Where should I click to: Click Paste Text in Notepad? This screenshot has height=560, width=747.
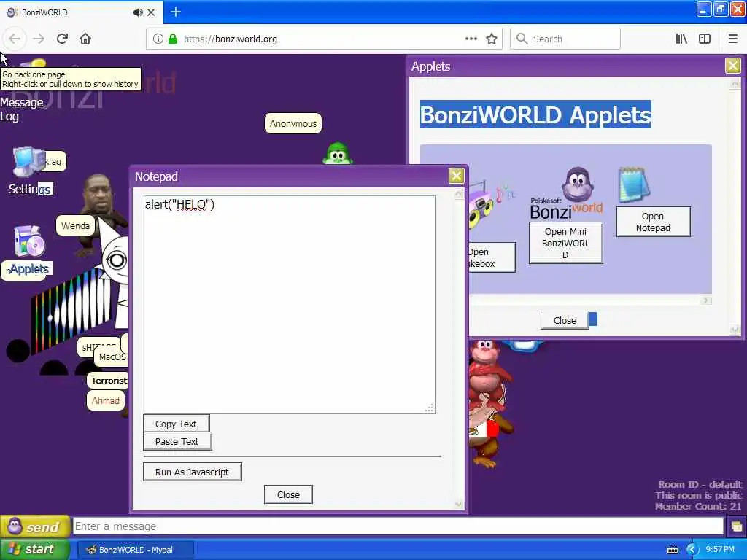pos(177,441)
